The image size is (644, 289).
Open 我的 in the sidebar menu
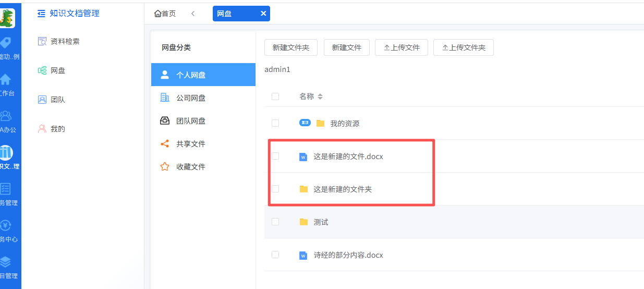58,129
